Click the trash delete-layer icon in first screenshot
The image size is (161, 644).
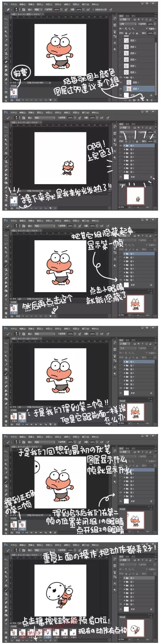pos(152,100)
